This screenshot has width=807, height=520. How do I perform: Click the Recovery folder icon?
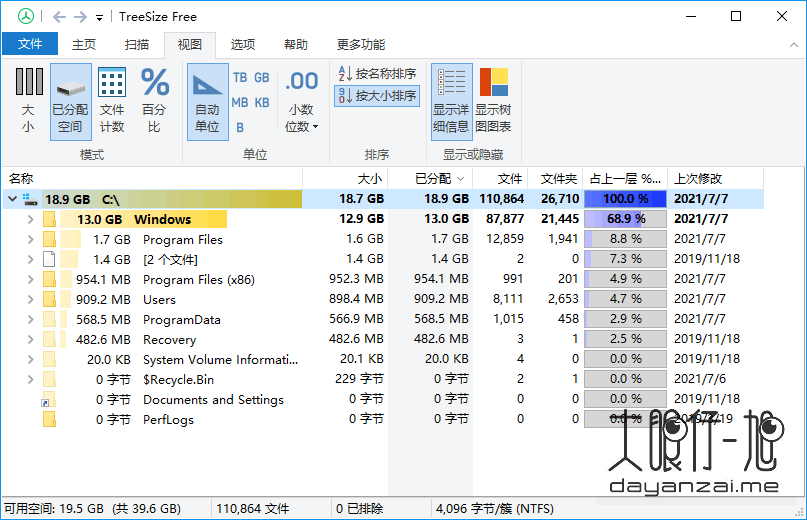(x=49, y=339)
